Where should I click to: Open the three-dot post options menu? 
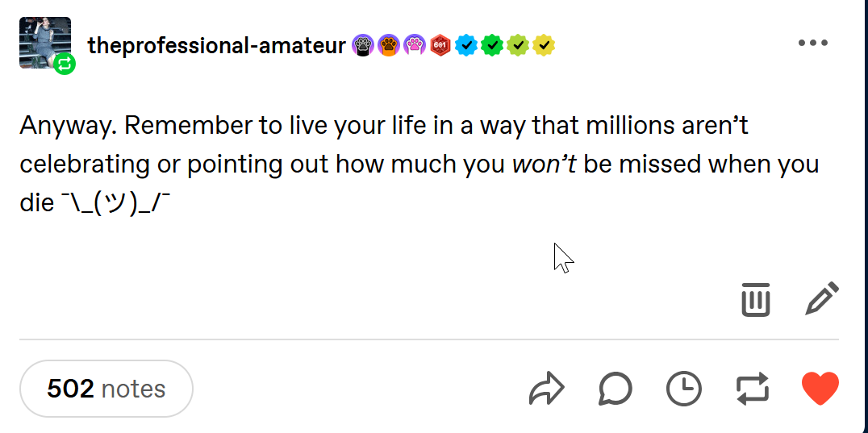point(812,43)
